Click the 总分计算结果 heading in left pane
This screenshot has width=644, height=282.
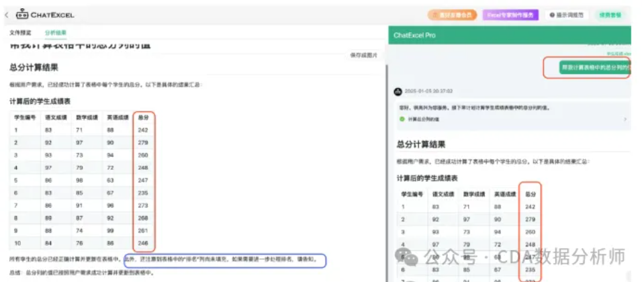(x=34, y=68)
